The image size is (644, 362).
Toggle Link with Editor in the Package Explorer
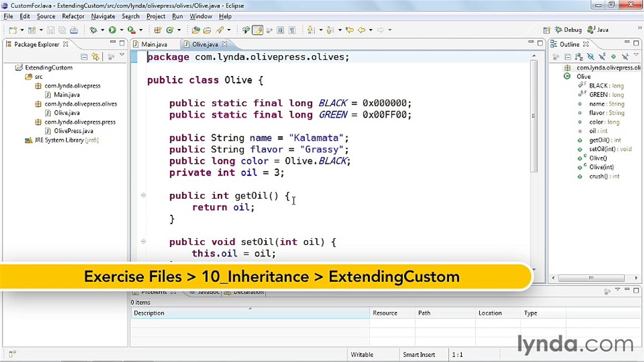(96, 57)
